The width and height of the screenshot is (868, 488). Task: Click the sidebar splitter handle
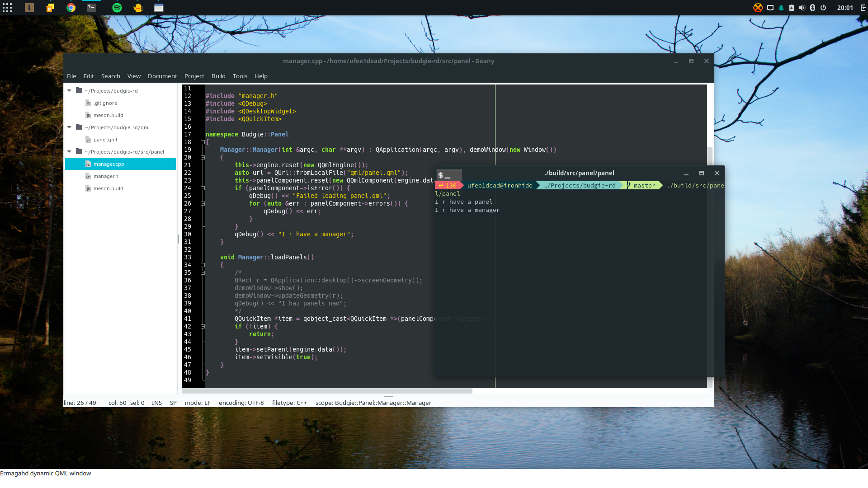pos(179,239)
